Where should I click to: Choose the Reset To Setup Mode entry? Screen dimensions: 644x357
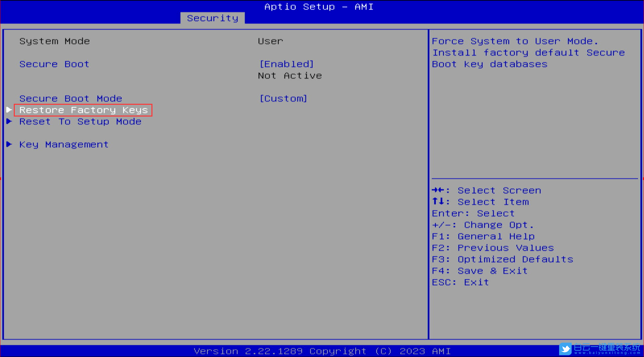point(80,121)
